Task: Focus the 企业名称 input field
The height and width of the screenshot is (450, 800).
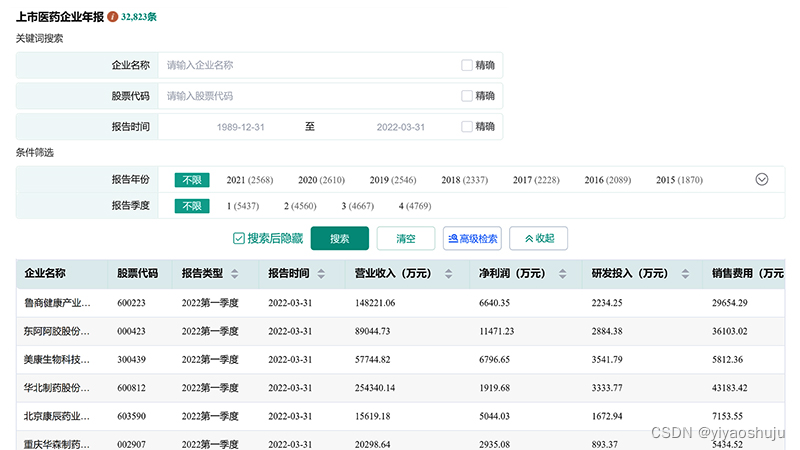Action: pyautogui.click(x=309, y=65)
